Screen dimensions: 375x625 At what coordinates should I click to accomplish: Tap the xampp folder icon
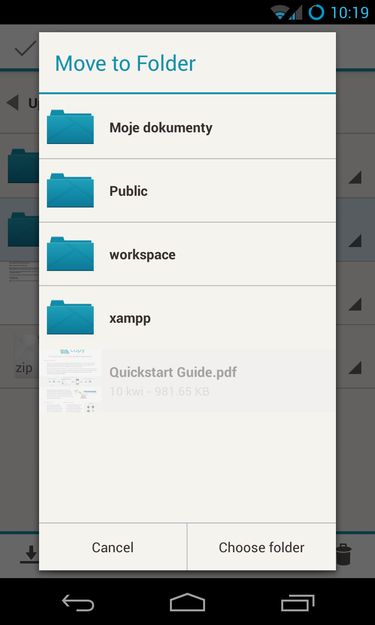coord(70,318)
